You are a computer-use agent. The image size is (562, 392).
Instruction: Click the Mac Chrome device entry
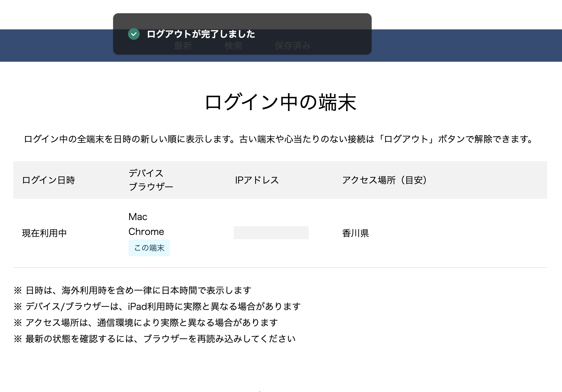point(146,224)
